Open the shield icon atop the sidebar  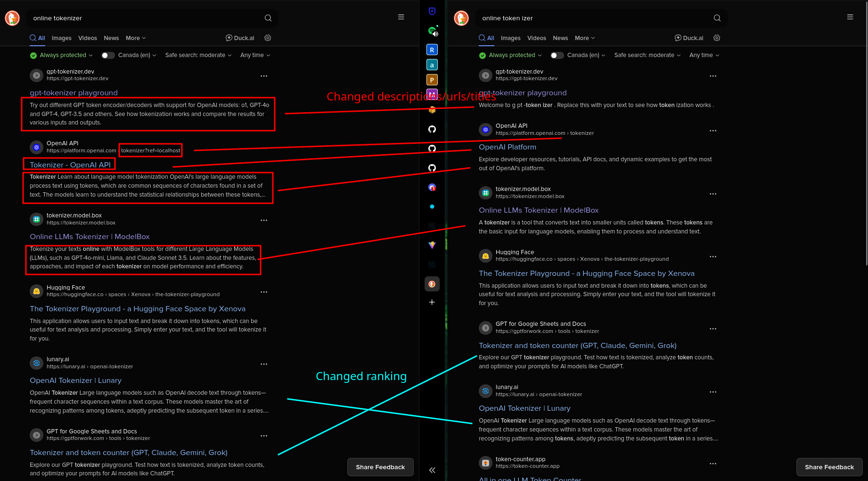[432, 11]
